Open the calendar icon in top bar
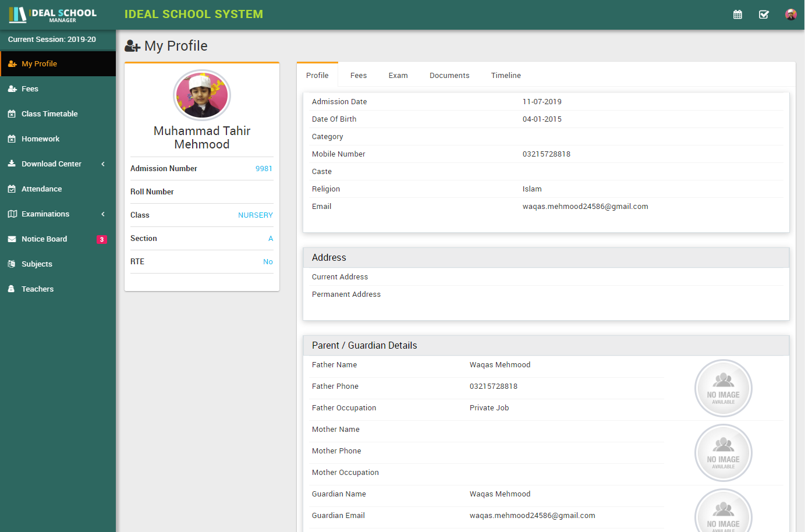 click(x=737, y=15)
